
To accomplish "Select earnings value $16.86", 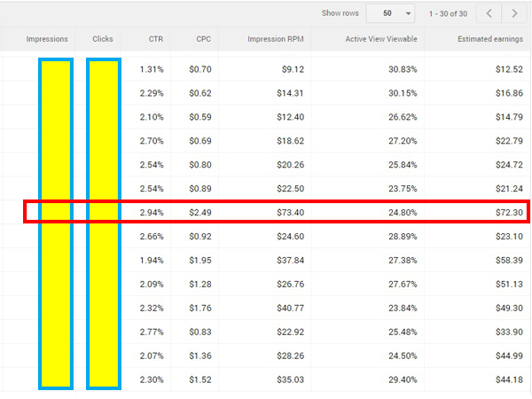I will 509,93.
